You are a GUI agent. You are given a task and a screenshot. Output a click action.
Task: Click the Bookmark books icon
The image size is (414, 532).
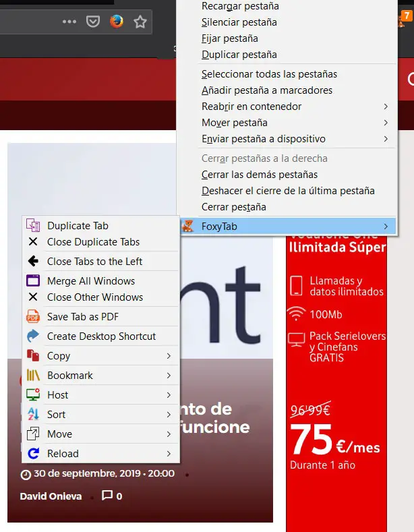(33, 375)
